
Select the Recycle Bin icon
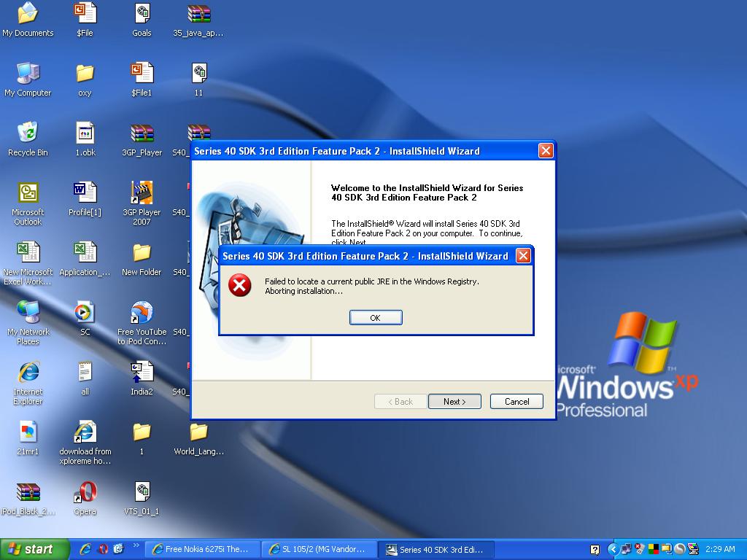click(x=28, y=133)
